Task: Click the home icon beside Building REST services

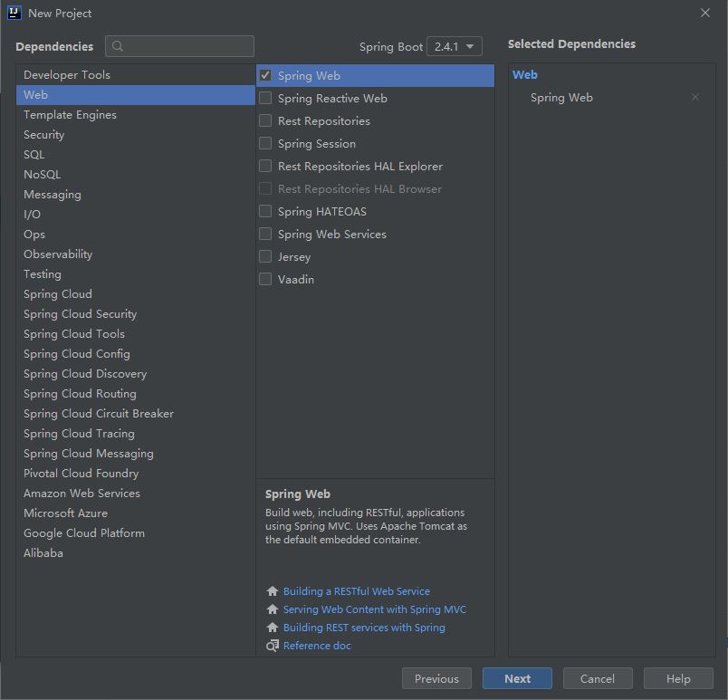Action: tap(273, 628)
